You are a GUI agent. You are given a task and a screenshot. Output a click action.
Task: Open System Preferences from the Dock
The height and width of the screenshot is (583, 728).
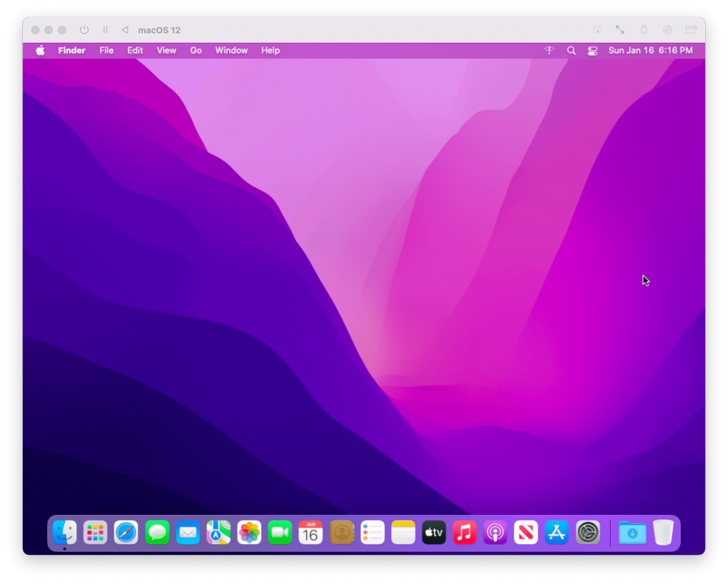tap(587, 532)
